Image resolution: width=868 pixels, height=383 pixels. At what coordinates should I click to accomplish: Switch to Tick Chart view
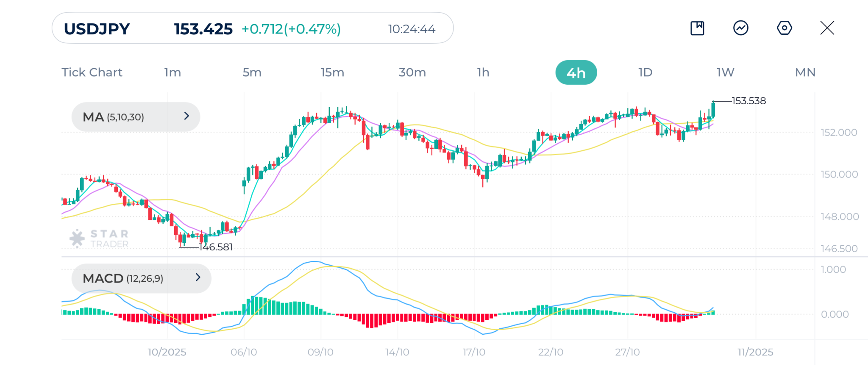[x=92, y=72]
